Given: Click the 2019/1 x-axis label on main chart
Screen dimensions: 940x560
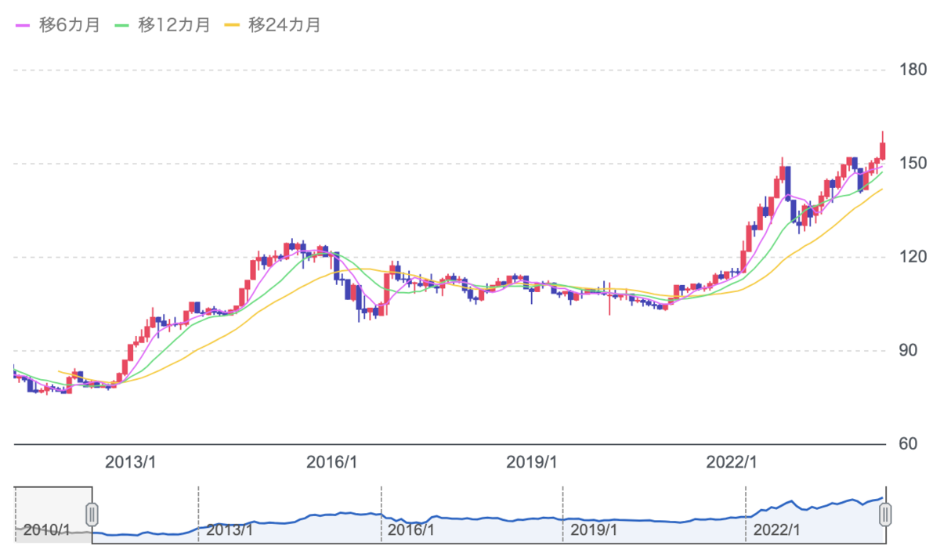Looking at the screenshot, I should pyautogui.click(x=532, y=462).
